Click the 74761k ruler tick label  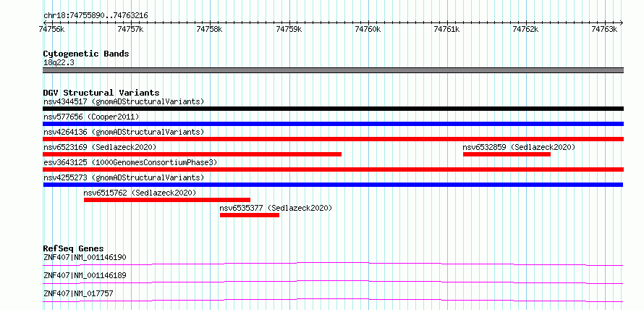[447, 29]
